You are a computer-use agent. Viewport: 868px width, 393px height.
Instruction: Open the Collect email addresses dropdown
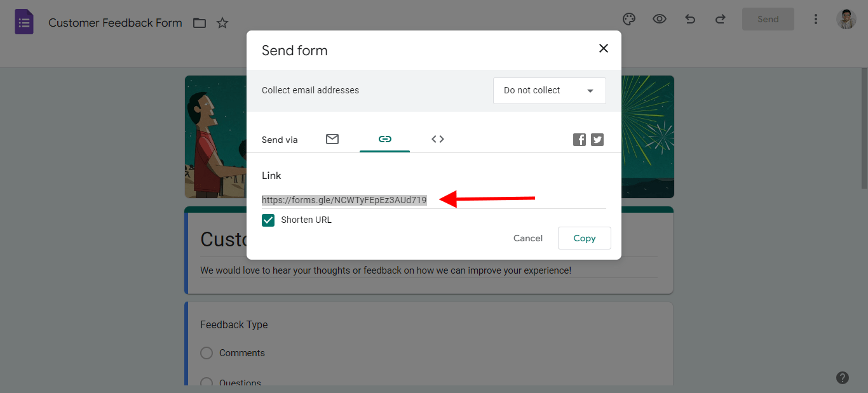(x=548, y=90)
